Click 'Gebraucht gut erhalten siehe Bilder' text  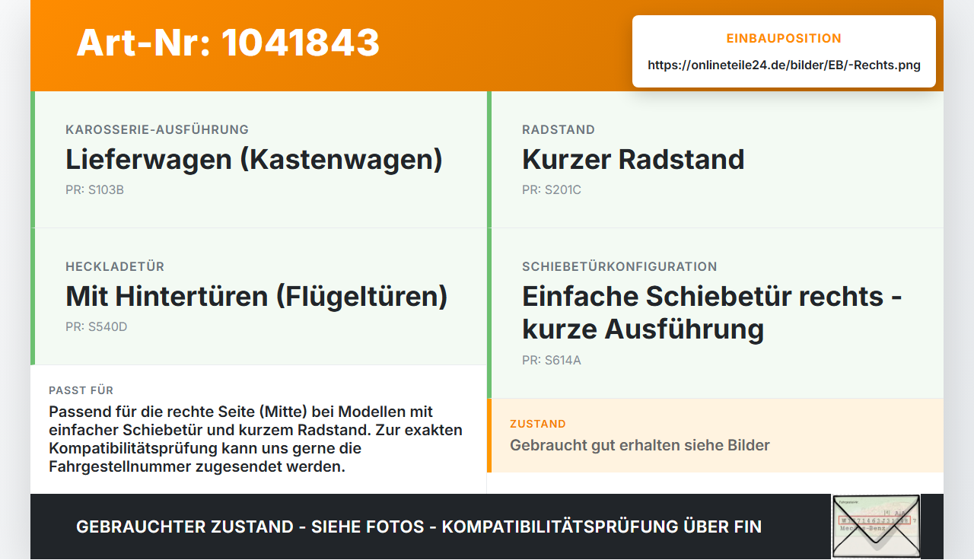[640, 445]
